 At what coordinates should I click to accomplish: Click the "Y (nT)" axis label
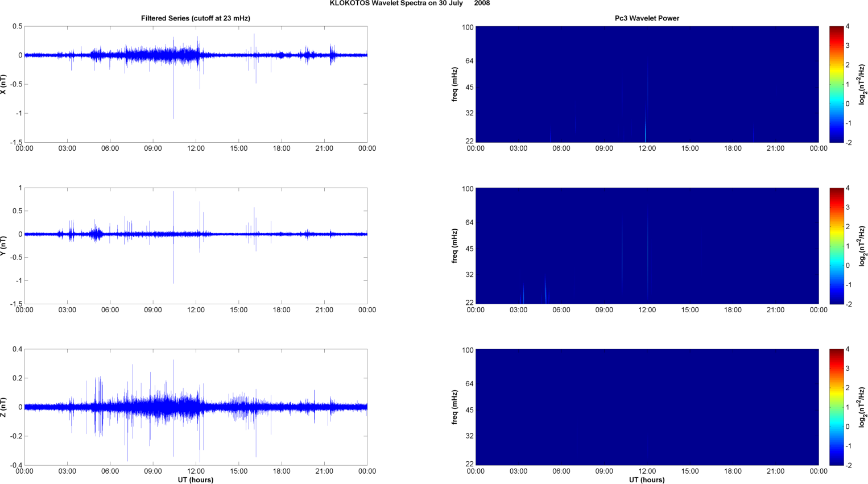(x=3, y=246)
